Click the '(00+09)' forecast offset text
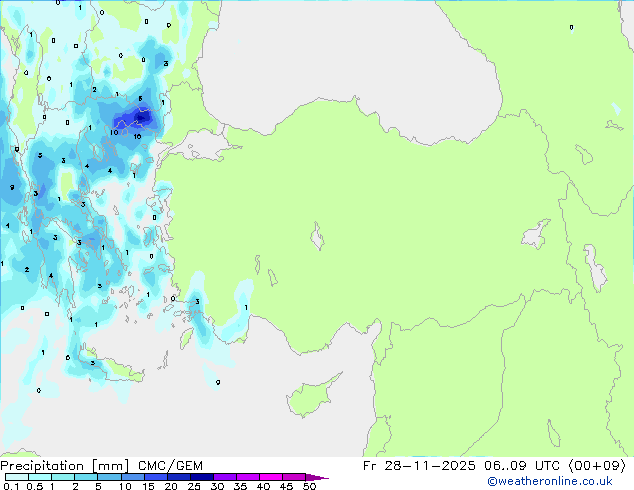634x490 pixels. tap(598, 466)
